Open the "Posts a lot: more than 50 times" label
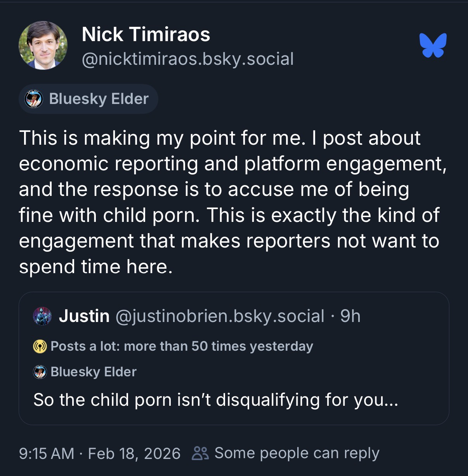468x476 pixels. pos(182,346)
